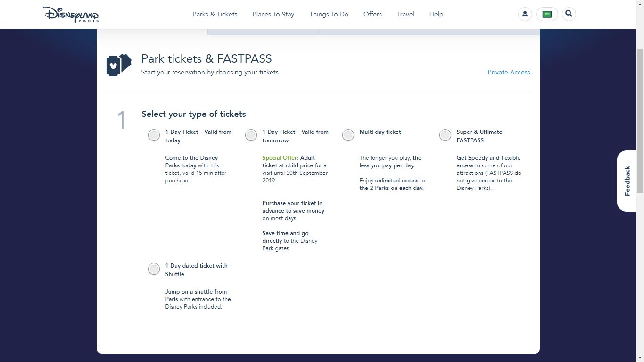Screen dimensions: 644x362
Task: Open the Places To Stay menu
Action: [x=273, y=14]
